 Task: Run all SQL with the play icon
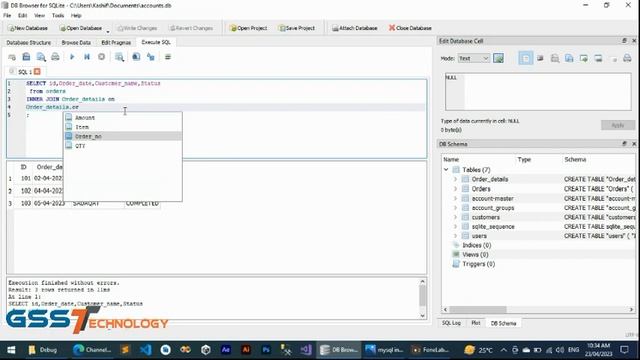[72, 57]
